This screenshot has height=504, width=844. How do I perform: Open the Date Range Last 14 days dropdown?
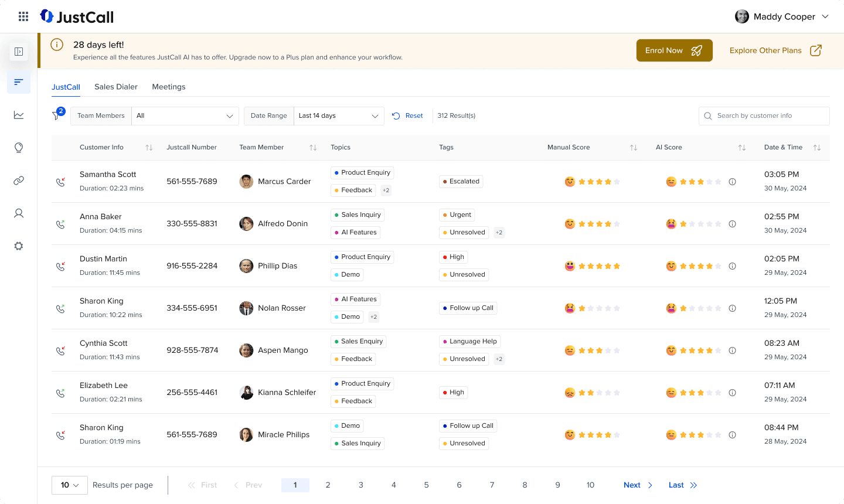coord(339,116)
